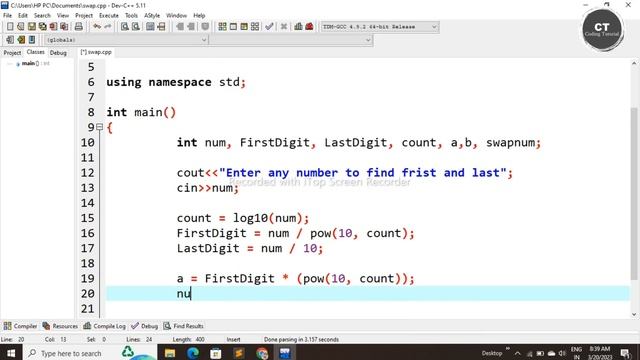Open Replace using the second magnifier icon
Screen dimensions: 640x360
coord(136,27)
